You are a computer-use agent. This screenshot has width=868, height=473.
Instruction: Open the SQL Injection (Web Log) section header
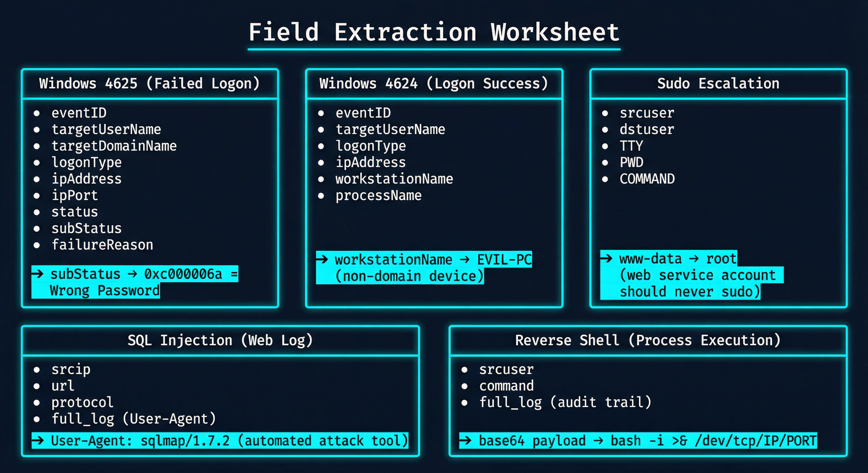tap(220, 340)
